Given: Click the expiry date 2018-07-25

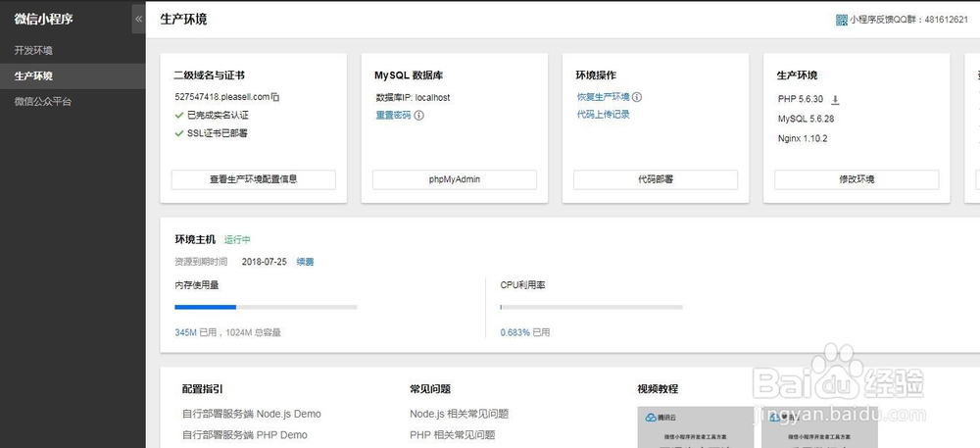Looking at the screenshot, I should click(265, 262).
